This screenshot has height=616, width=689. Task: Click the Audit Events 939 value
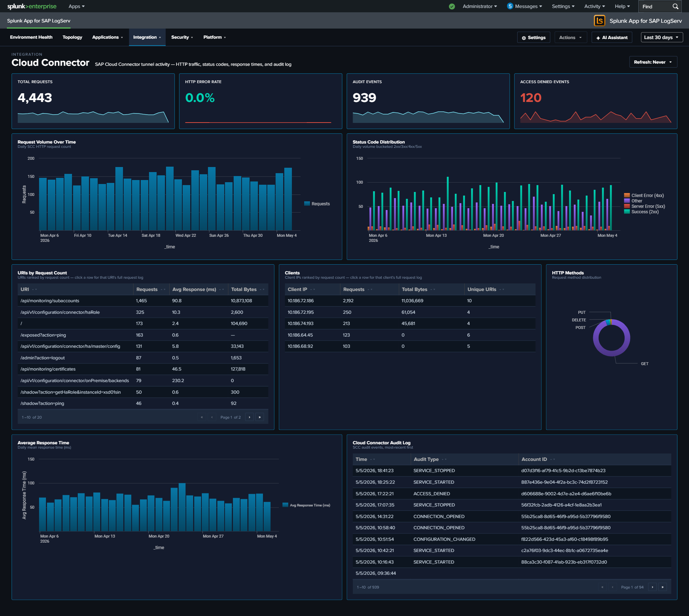click(x=364, y=98)
